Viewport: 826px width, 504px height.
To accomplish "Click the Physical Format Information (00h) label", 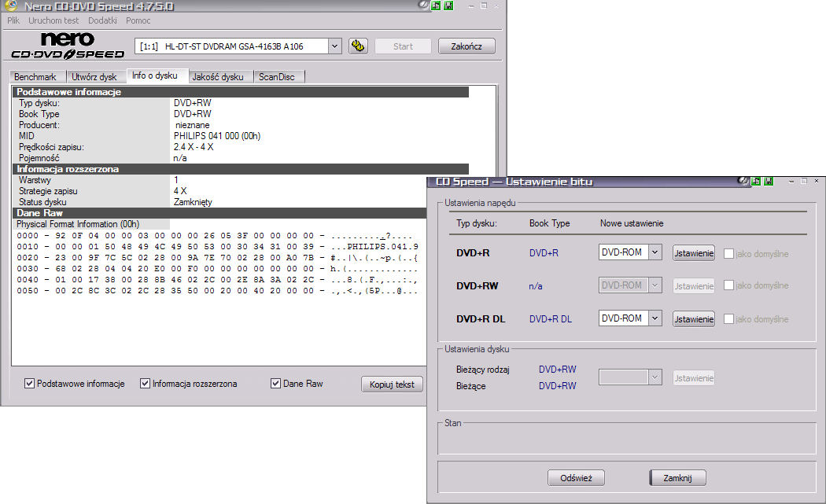I will click(x=78, y=224).
